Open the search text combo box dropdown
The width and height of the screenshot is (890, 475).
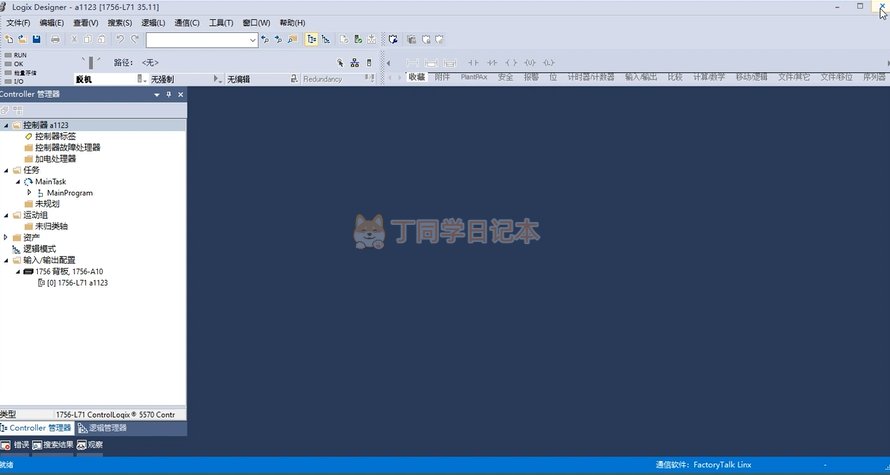(253, 40)
